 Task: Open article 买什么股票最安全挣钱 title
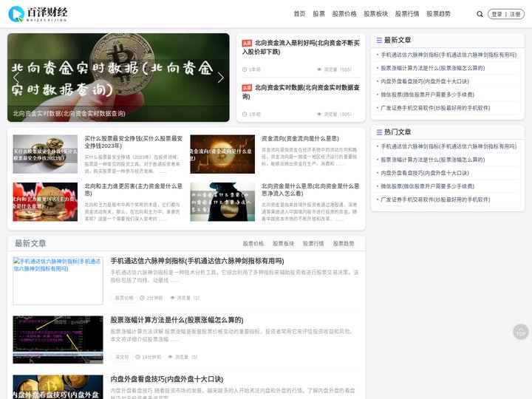133,142
